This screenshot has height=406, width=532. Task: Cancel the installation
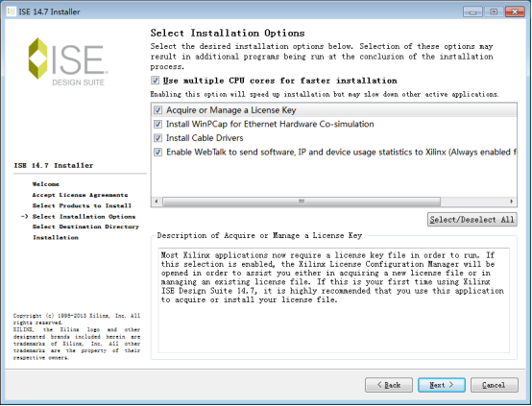point(494,385)
